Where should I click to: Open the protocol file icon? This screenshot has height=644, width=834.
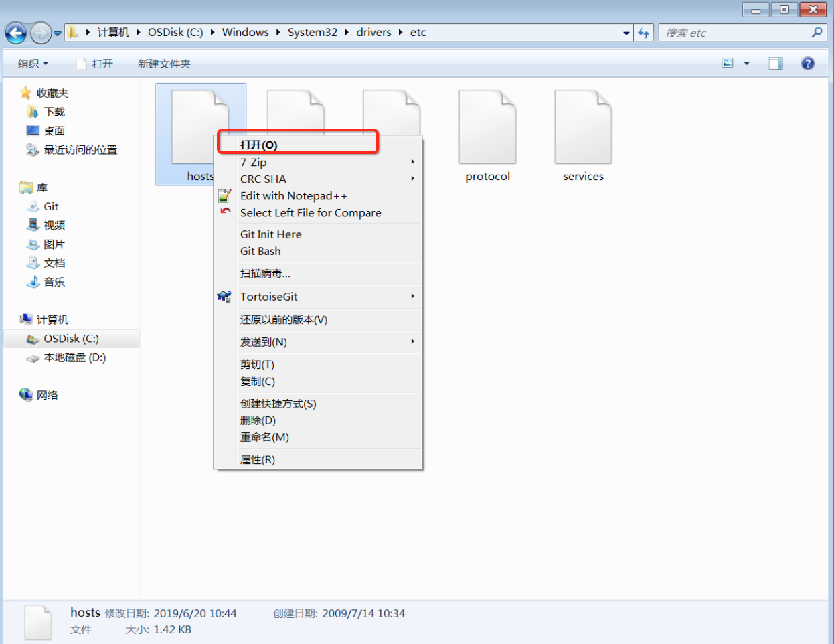pos(487,128)
